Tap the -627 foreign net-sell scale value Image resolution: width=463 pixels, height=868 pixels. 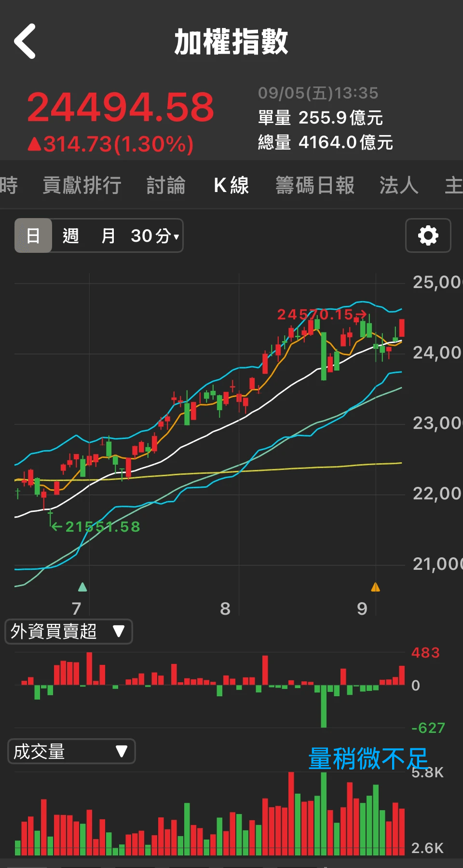(x=428, y=728)
